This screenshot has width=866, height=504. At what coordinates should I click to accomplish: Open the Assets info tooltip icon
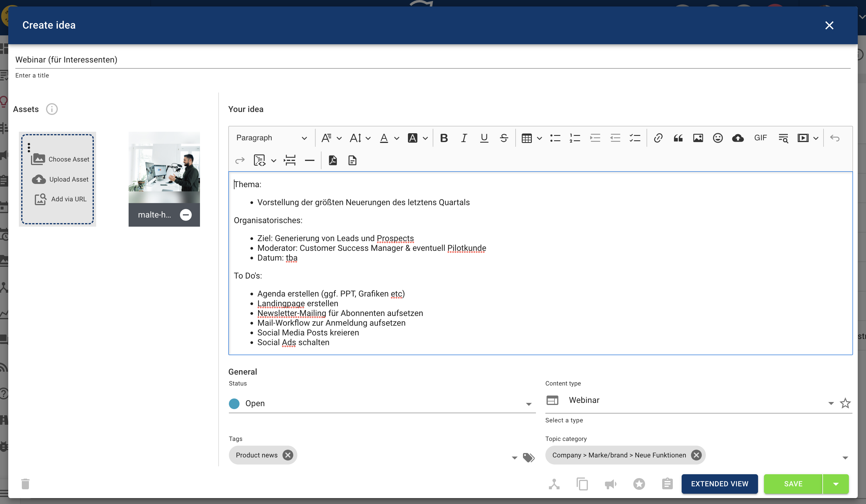[x=52, y=109]
